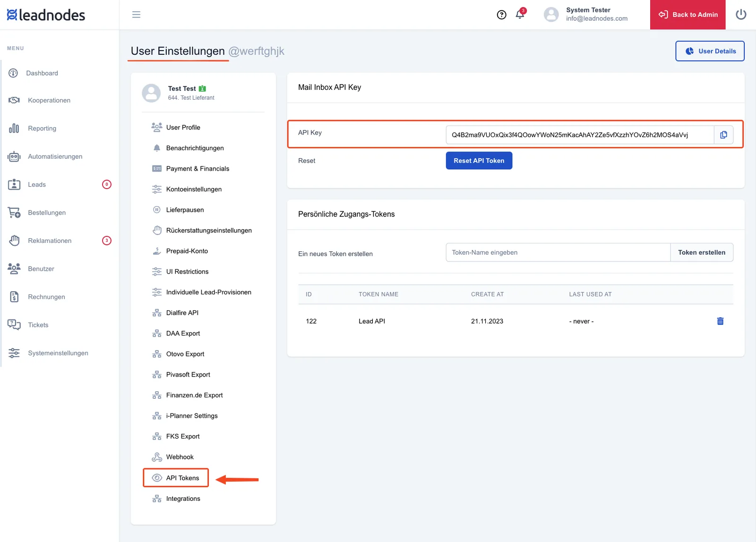Open Bestellungen in the sidebar
This screenshot has height=542, width=756.
point(47,213)
